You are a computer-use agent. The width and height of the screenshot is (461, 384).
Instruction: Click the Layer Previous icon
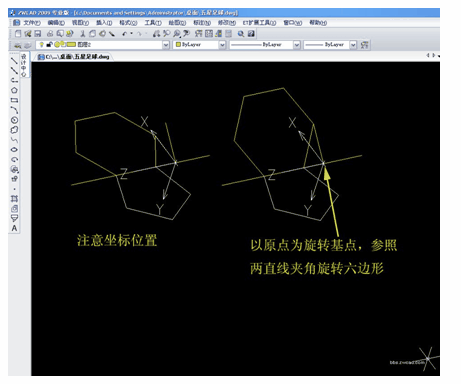pos(28,45)
